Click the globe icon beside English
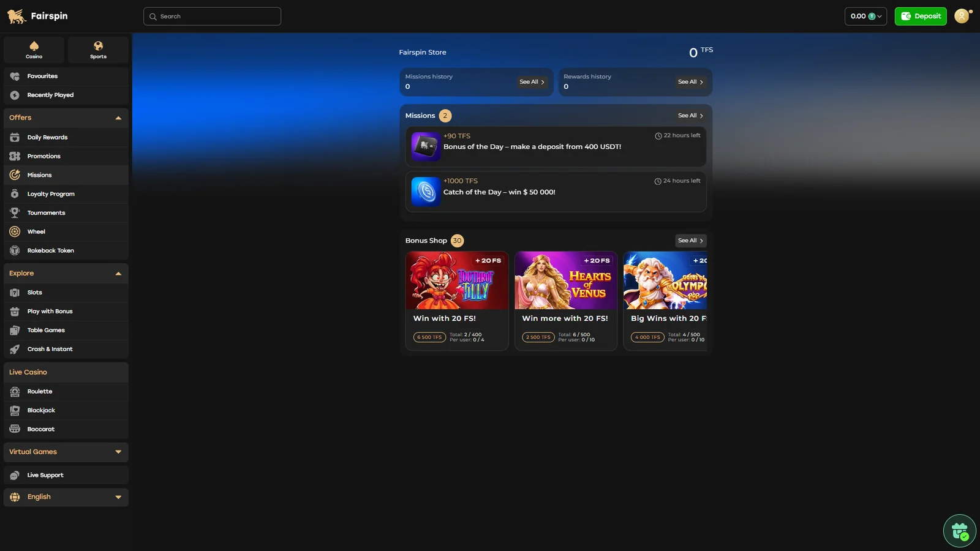Viewport: 980px width, 551px height. coord(15,497)
